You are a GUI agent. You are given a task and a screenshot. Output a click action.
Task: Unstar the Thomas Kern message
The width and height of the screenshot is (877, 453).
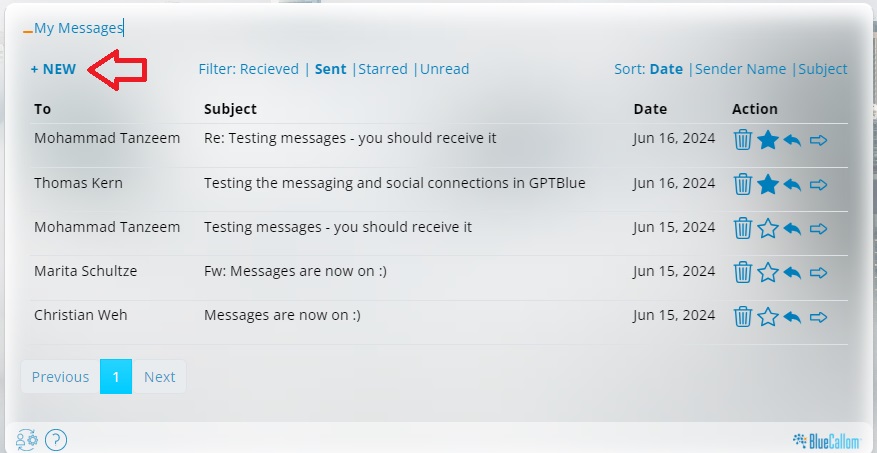(767, 184)
